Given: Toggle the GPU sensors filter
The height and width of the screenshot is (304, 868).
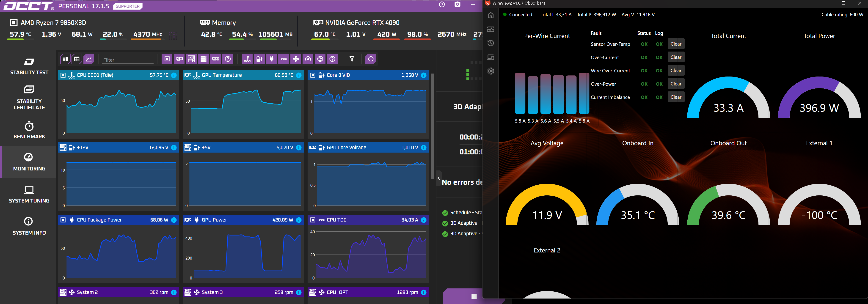Looking at the screenshot, I should point(179,59).
